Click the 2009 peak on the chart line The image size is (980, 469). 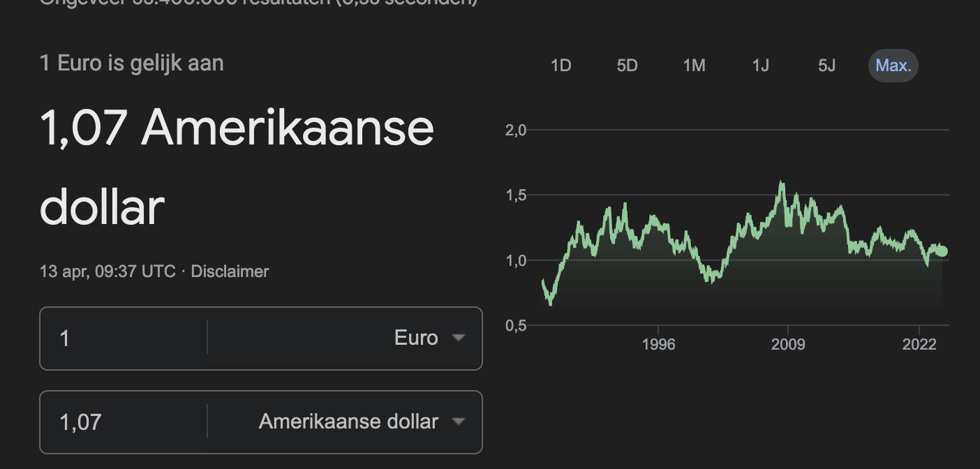(781, 184)
